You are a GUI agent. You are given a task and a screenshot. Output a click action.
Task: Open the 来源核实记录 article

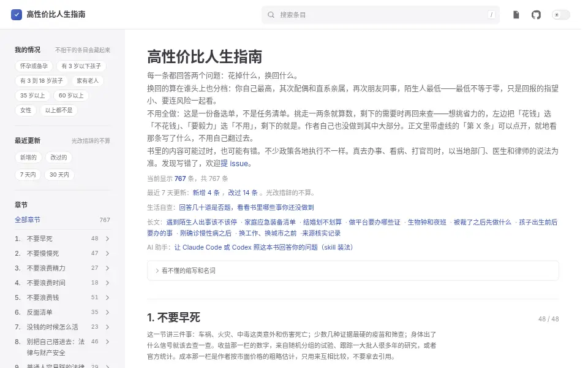[x=322, y=233]
